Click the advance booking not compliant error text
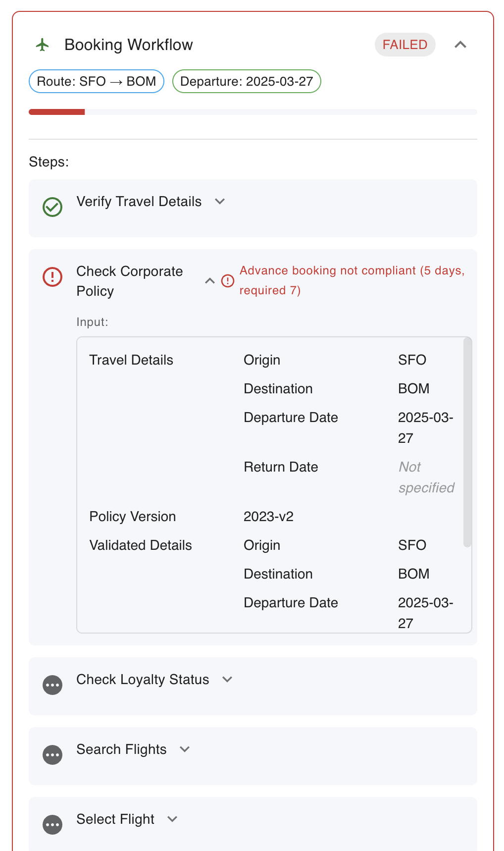The image size is (504, 851). pyautogui.click(x=352, y=280)
